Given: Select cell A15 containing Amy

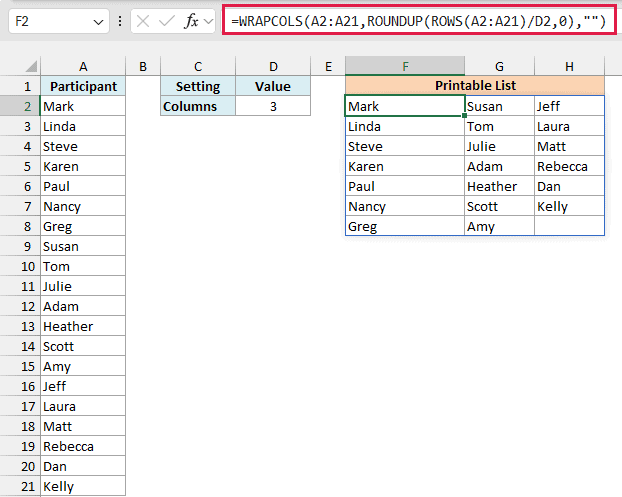Looking at the screenshot, I should (83, 366).
